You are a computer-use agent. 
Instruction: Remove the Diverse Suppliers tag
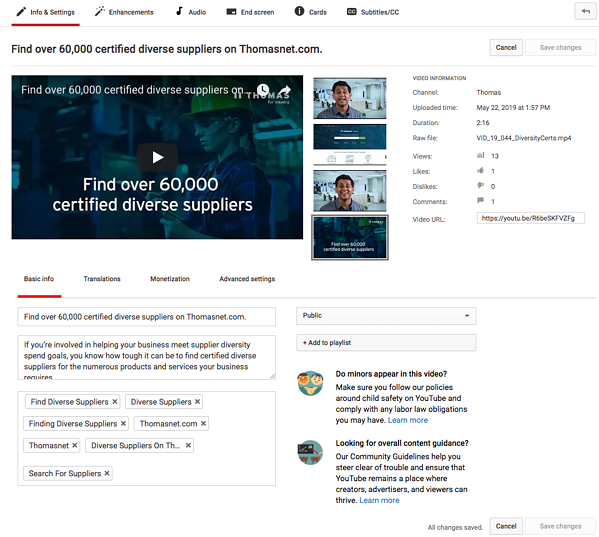tap(198, 402)
